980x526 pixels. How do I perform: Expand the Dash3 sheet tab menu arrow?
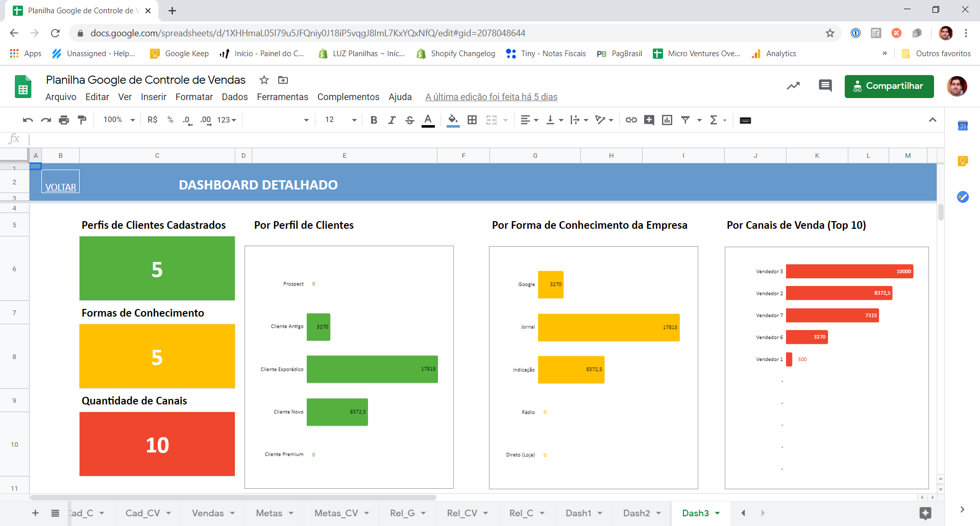pos(717,513)
